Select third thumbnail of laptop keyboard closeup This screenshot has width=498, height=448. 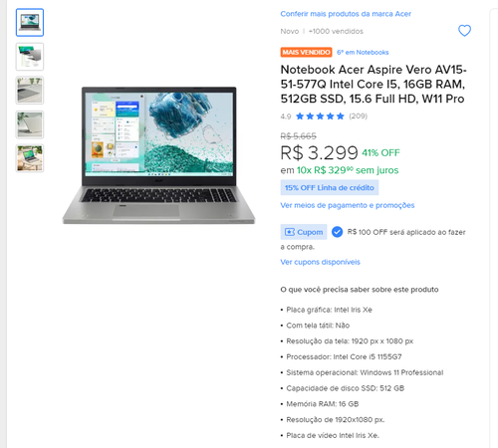30,91
